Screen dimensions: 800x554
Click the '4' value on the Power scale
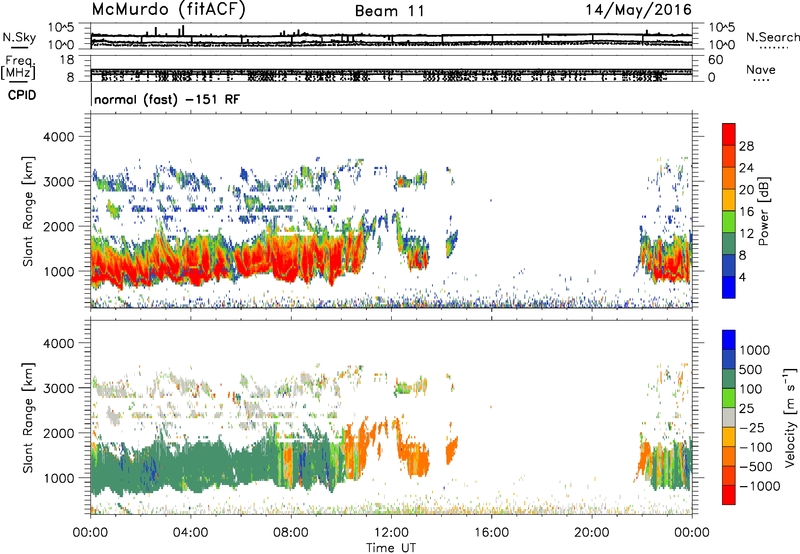tap(742, 277)
